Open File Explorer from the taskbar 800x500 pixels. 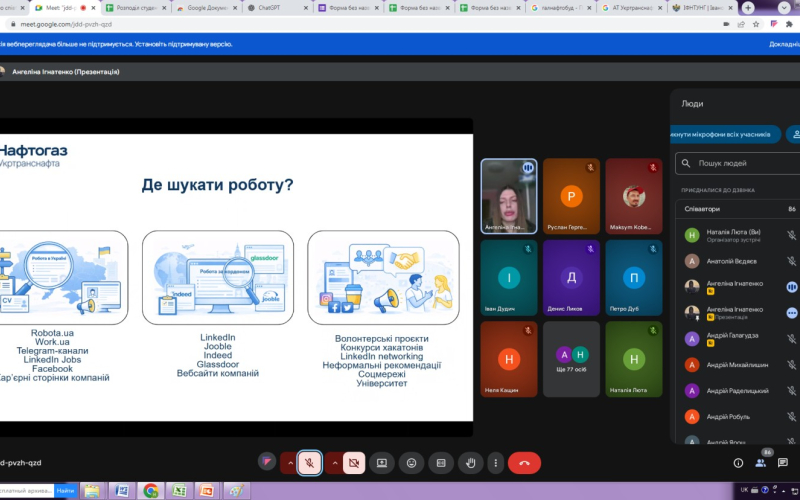pyautogui.click(x=92, y=491)
